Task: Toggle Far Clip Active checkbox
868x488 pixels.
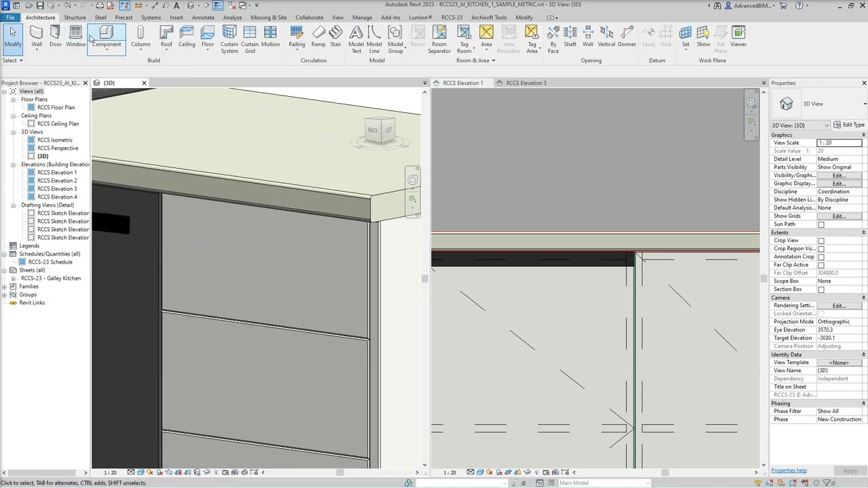Action: pos(821,265)
